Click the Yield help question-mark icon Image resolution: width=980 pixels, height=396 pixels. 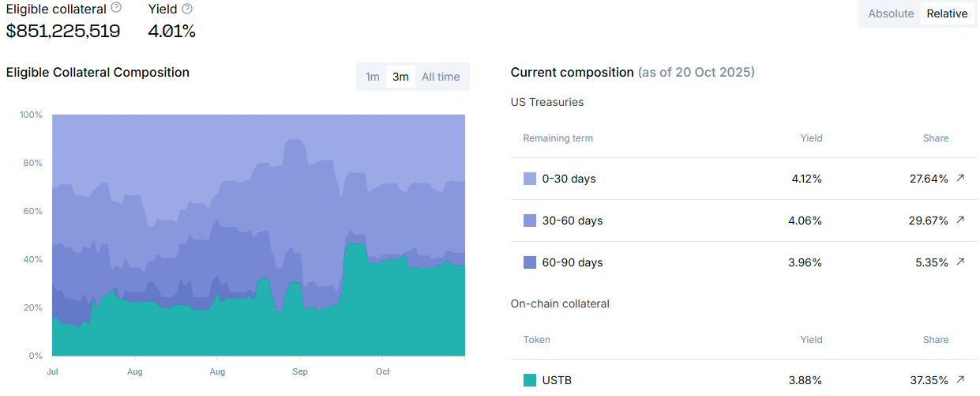[187, 9]
